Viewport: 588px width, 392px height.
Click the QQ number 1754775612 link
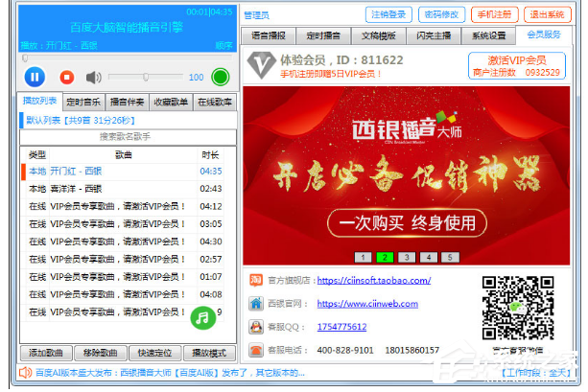[342, 327]
